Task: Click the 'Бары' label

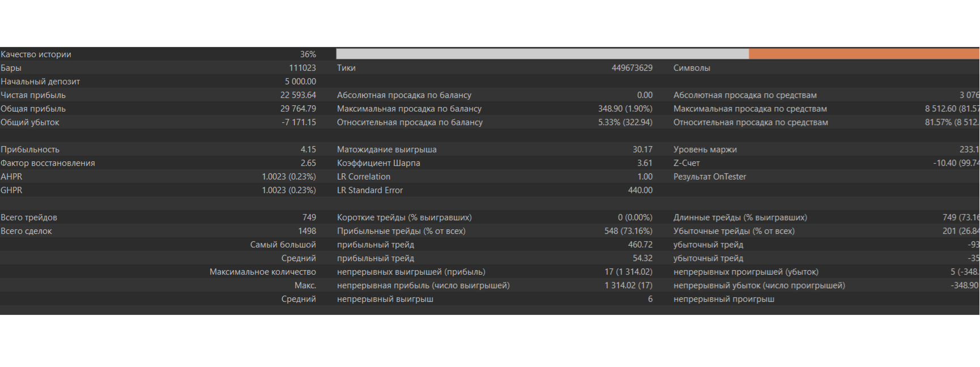Action: click(11, 68)
